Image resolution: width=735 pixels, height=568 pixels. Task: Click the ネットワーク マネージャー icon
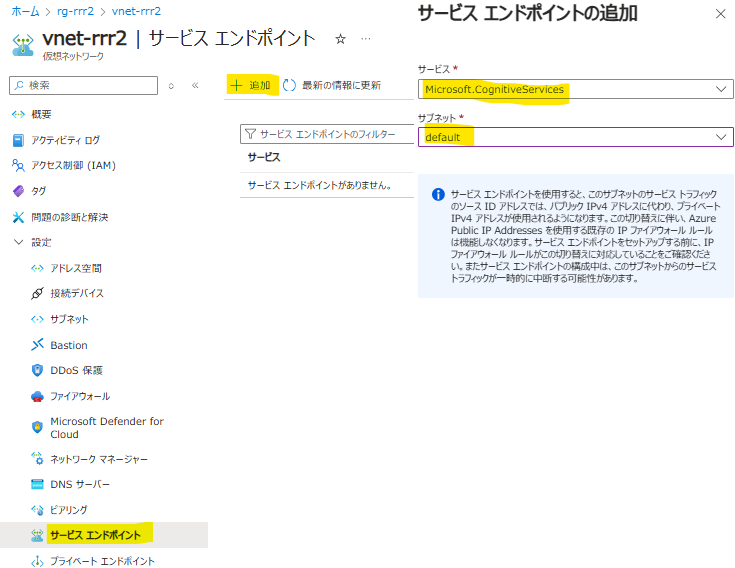[x=37, y=459]
